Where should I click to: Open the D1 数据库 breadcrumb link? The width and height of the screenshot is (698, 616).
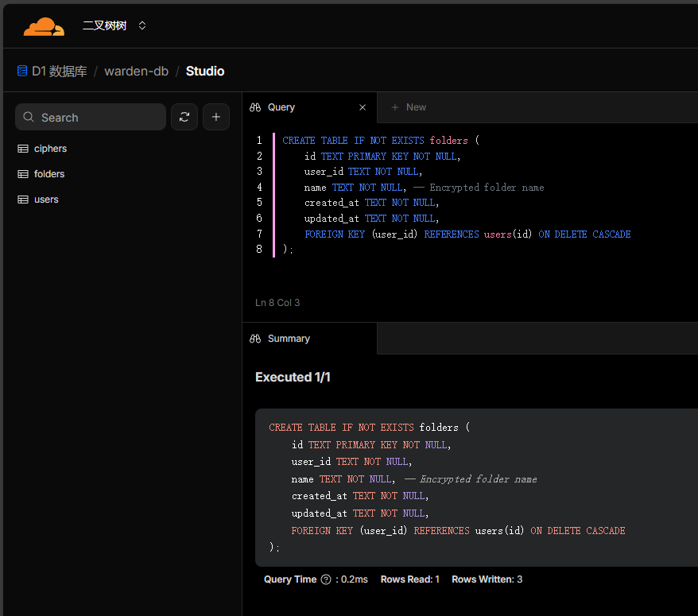coord(59,72)
